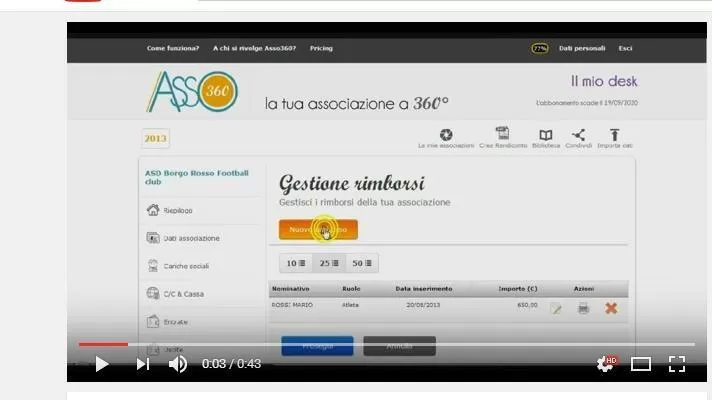Click the 650,00 amount cell
Viewport: 712px width, 400px height.
[527, 305]
